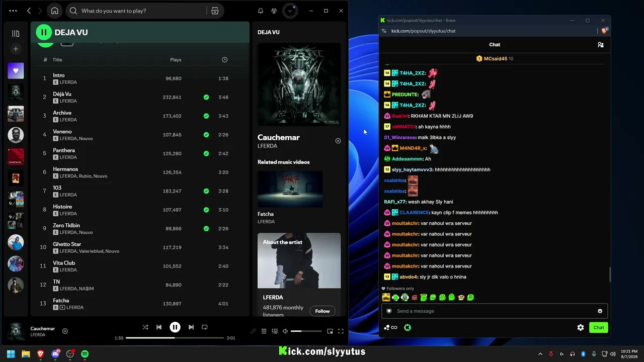Open Spotify notifications bell

(x=261, y=11)
